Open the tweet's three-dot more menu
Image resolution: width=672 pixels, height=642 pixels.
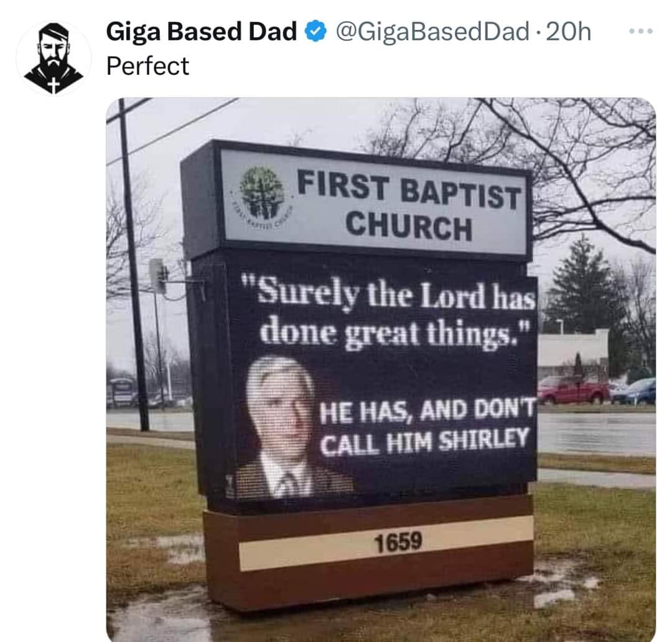click(641, 31)
